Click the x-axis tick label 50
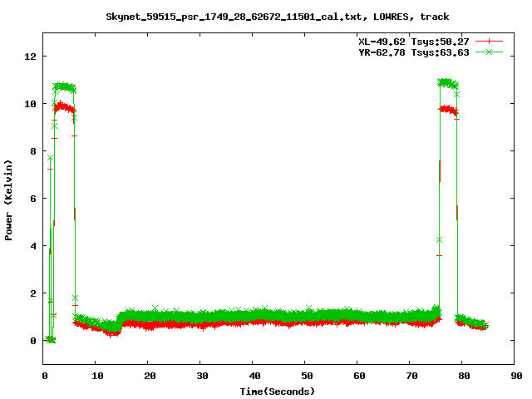Image resolution: width=532 pixels, height=399 pixels. coord(307,376)
